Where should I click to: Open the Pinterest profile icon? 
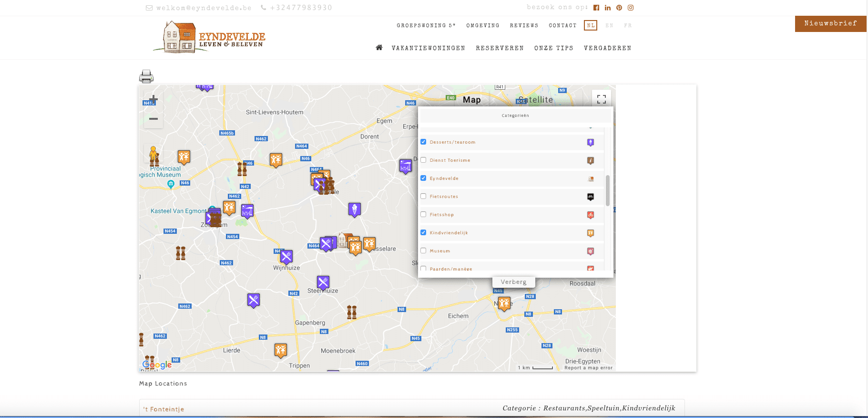point(619,8)
